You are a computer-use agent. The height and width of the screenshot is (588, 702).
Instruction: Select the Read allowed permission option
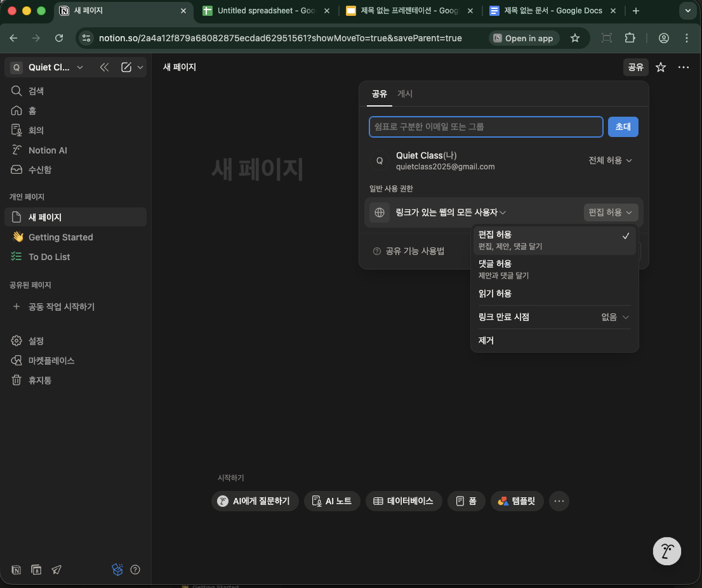[x=495, y=294]
